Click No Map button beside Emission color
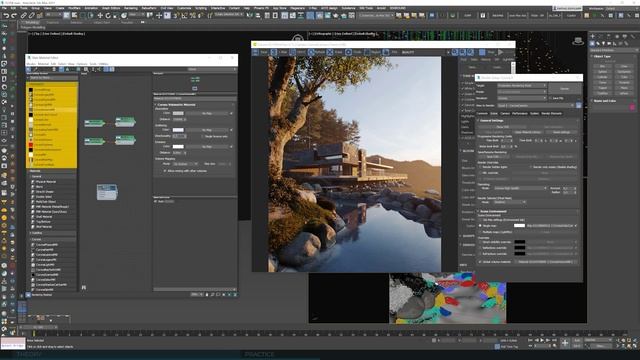Screen dimensions: 640x360 207,146
